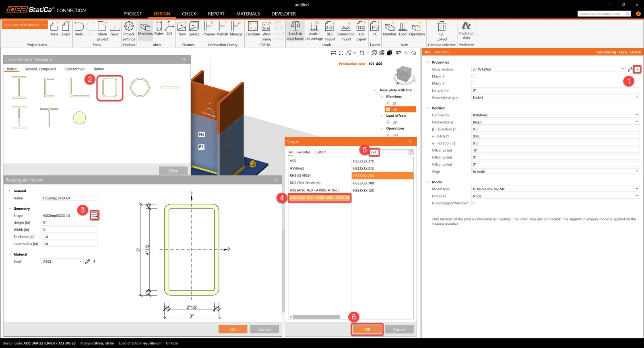
Task: Toggle M2 member checkbox
Action: pyautogui.click(x=388, y=109)
